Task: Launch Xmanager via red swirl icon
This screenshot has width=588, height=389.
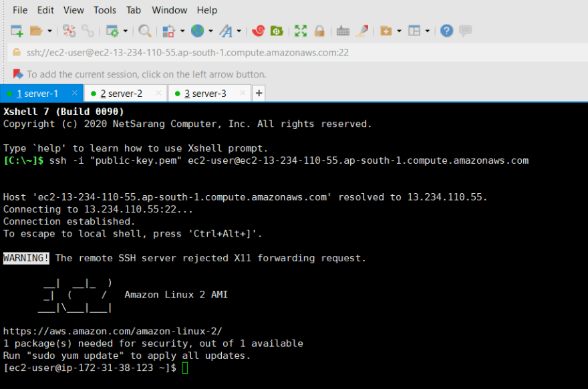Action: [258, 31]
